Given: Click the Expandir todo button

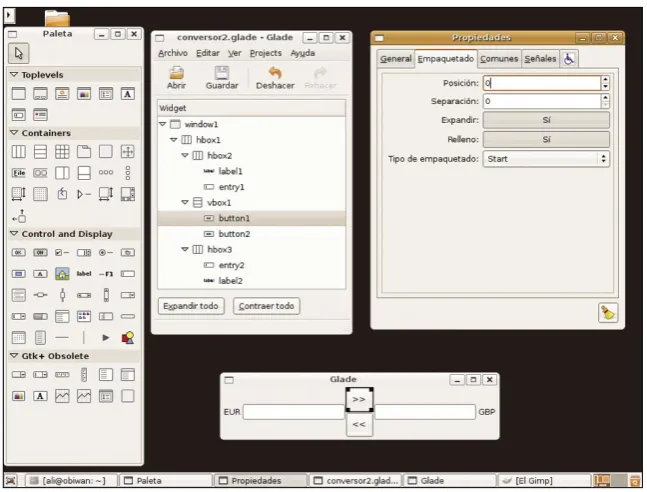Looking at the screenshot, I should tap(191, 306).
